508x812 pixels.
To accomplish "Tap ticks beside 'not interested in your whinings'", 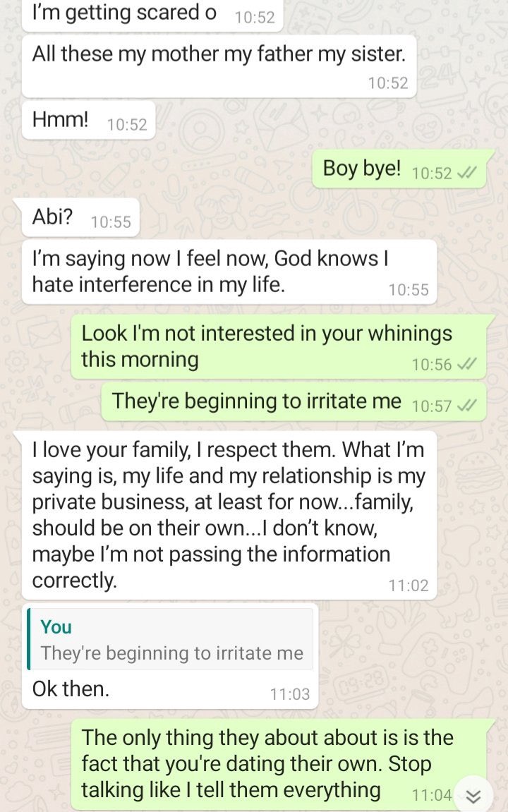I will [x=467, y=365].
